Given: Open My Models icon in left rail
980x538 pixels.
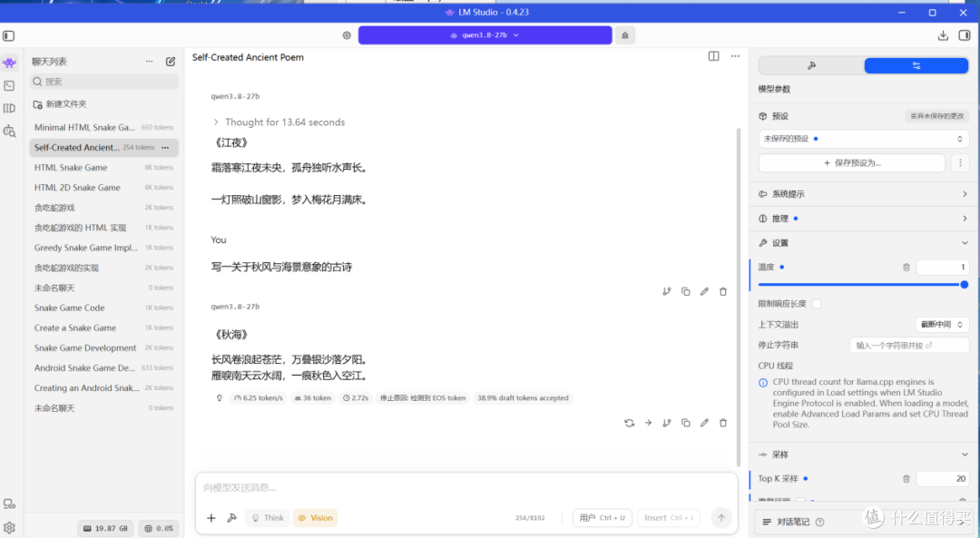Looking at the screenshot, I should [9, 108].
